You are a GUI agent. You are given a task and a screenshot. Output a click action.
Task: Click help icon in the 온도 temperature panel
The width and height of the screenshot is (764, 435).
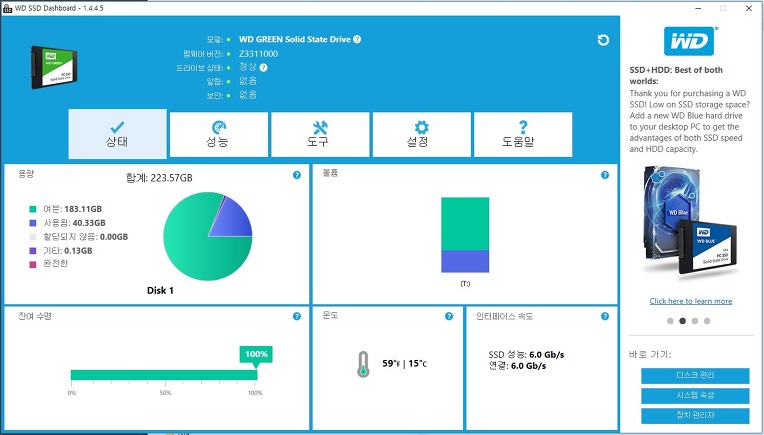tap(449, 316)
